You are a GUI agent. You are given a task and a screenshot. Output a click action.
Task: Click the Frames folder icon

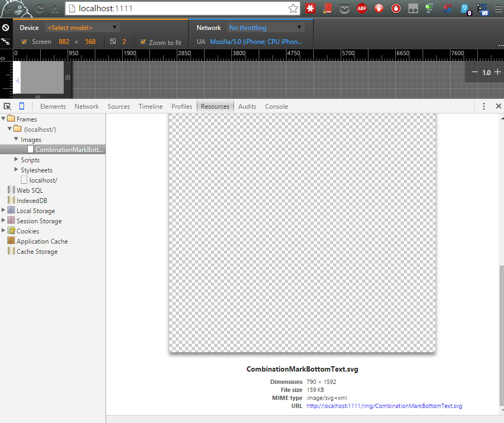pos(11,119)
